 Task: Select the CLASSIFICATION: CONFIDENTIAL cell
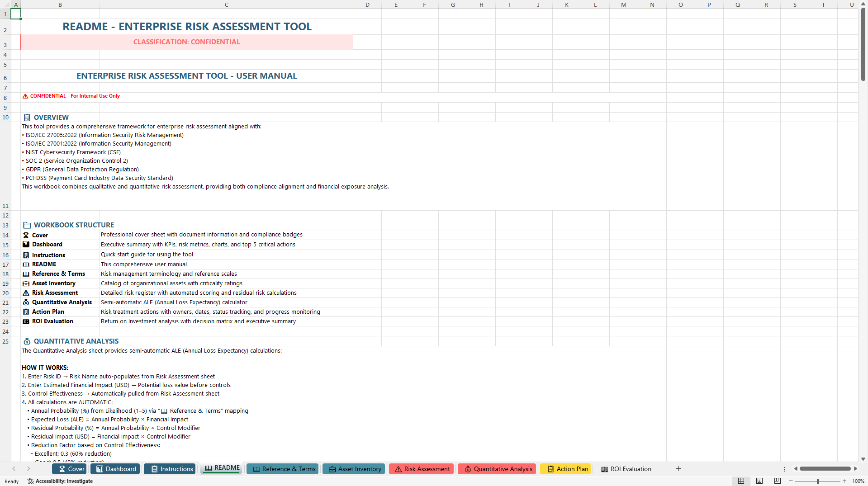187,42
